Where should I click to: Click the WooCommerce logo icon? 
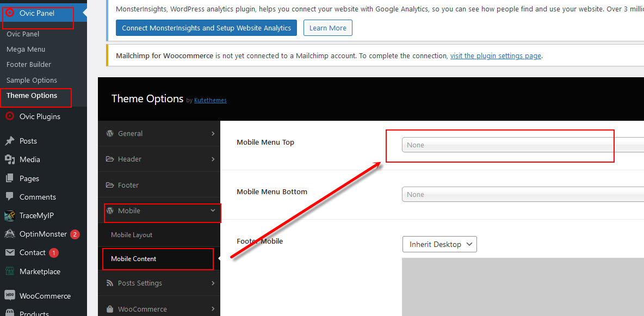(10, 295)
